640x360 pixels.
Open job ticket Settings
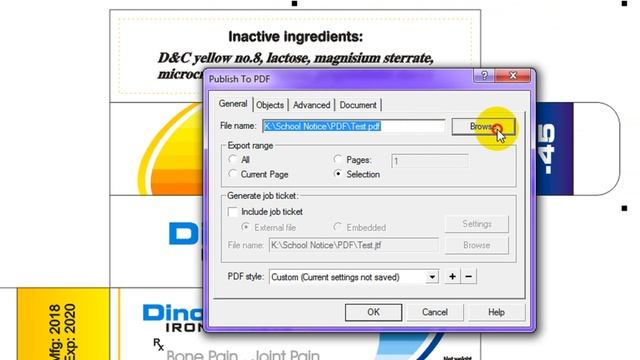pos(477,224)
